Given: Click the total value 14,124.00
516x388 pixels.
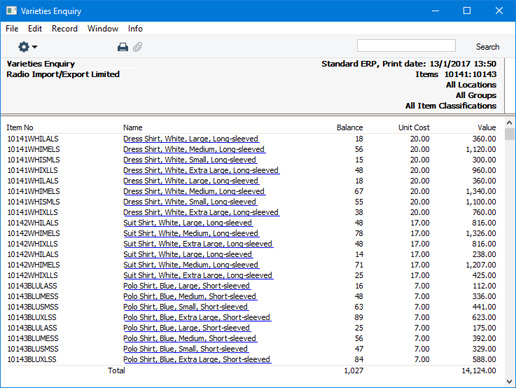Looking at the screenshot, I should coord(479,371).
